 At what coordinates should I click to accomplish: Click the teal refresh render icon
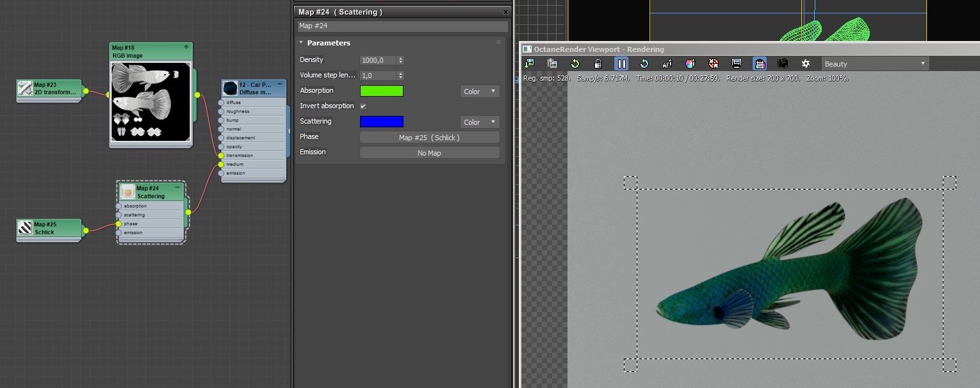point(644,63)
